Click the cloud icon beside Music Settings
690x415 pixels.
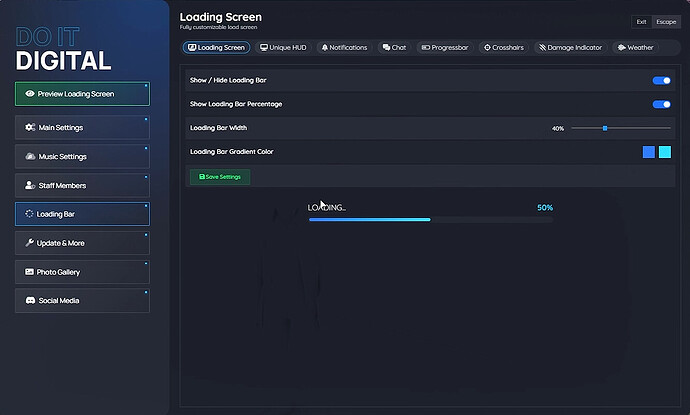point(30,156)
